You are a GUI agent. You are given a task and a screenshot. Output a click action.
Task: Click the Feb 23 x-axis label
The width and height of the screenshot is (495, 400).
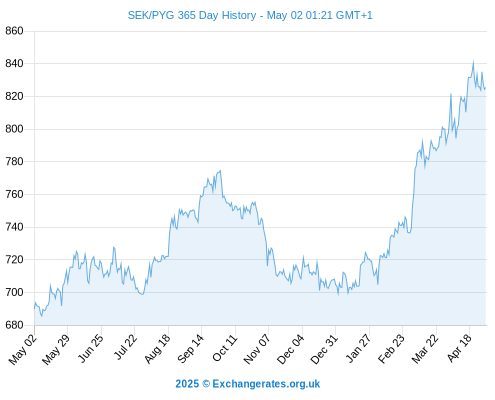(391, 348)
